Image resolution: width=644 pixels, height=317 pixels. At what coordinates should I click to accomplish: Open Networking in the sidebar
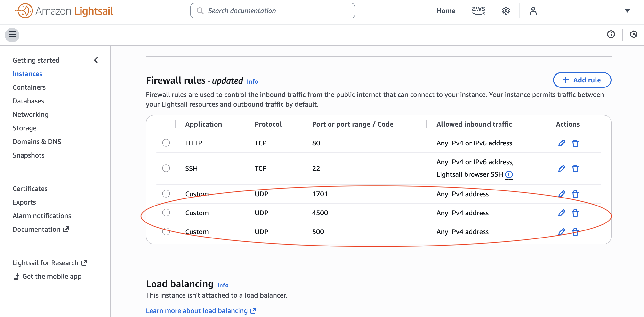[x=31, y=114]
